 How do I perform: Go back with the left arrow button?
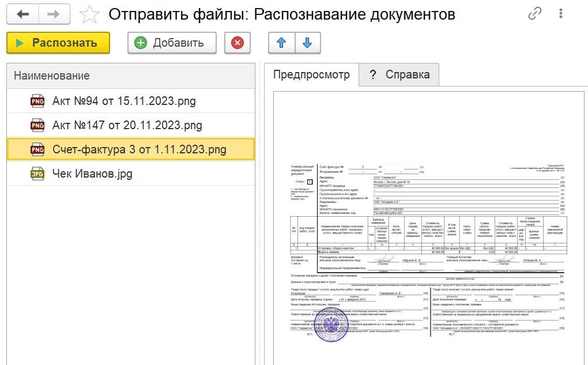(23, 14)
